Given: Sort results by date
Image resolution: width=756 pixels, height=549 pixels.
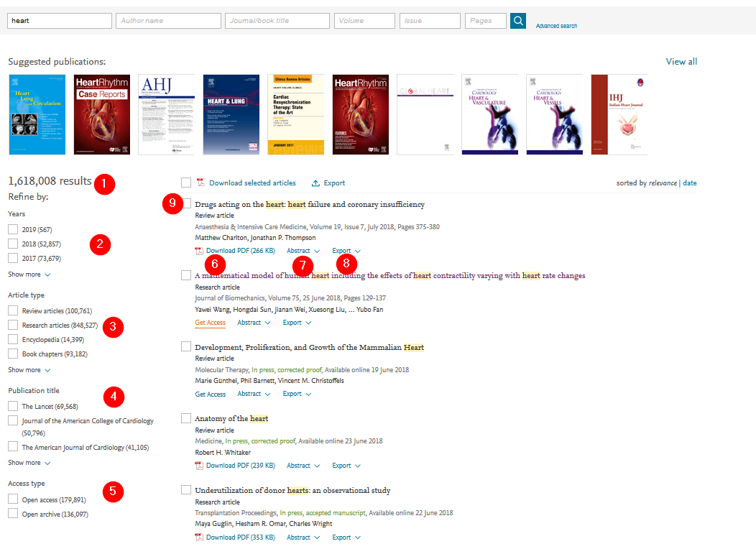Looking at the screenshot, I should point(690,183).
